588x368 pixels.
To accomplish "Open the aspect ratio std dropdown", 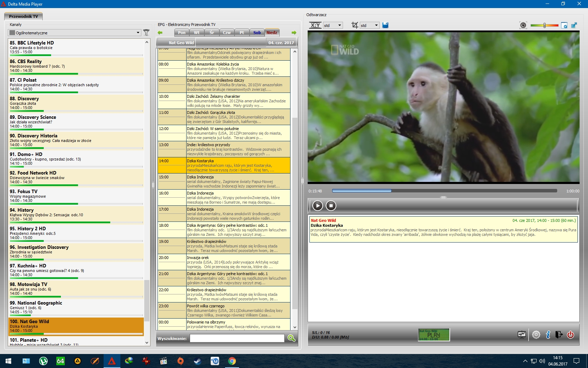I will pyautogui.click(x=332, y=25).
